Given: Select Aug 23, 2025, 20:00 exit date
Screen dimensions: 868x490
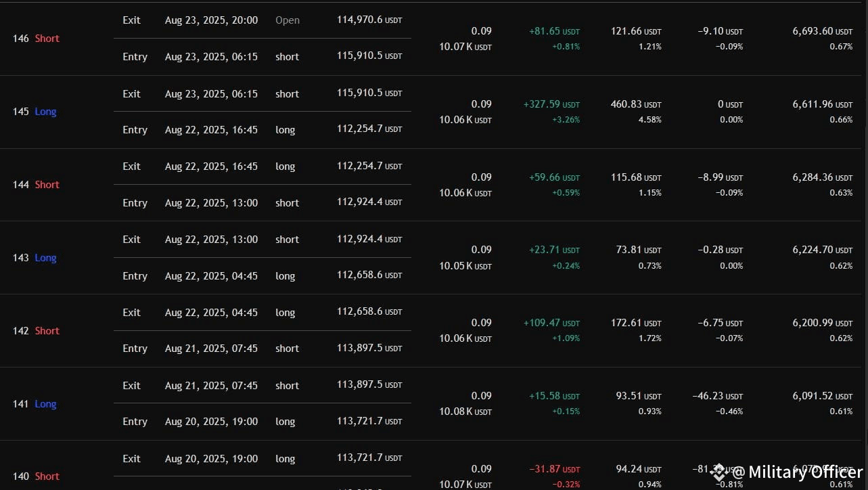Looking at the screenshot, I should click(x=211, y=20).
